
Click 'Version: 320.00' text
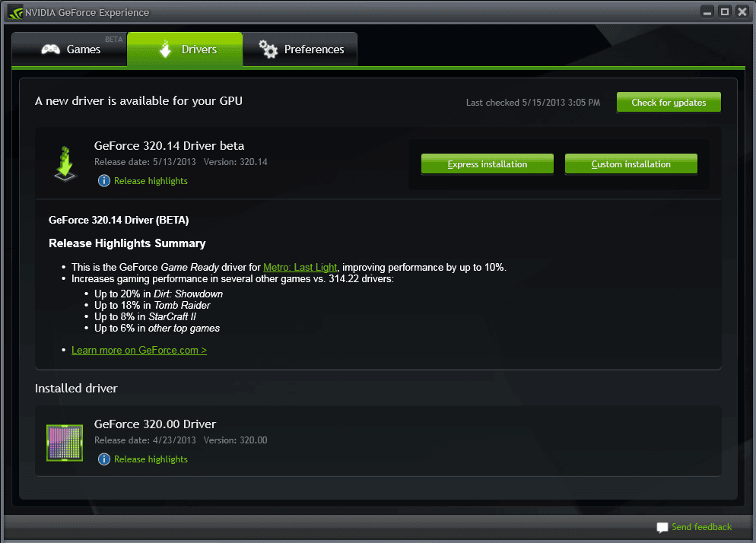(235, 440)
